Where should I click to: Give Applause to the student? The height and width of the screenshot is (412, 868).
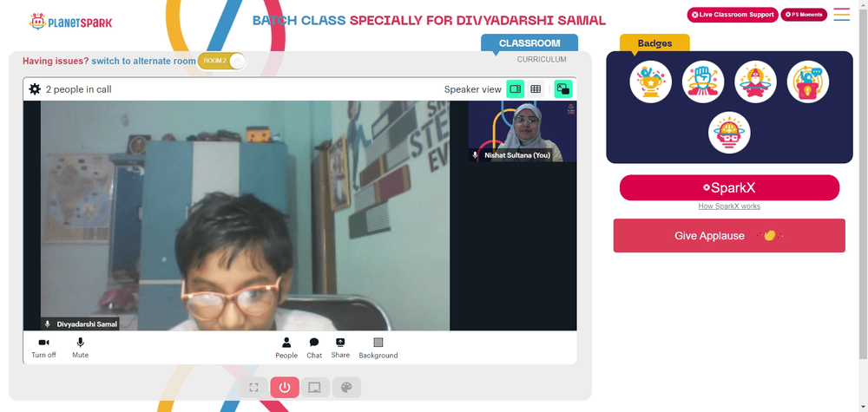729,236
